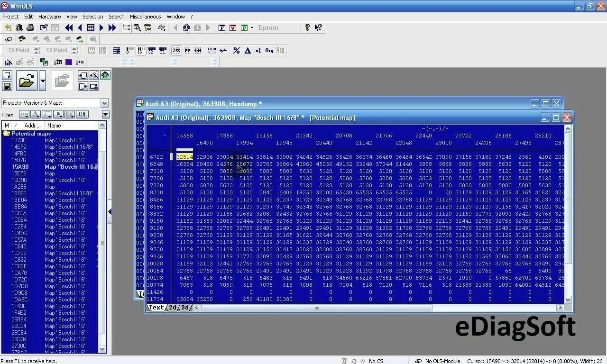Screen dimensions: 607x364
Task: Toggle LoHi byte order
Action: (x=212, y=51)
